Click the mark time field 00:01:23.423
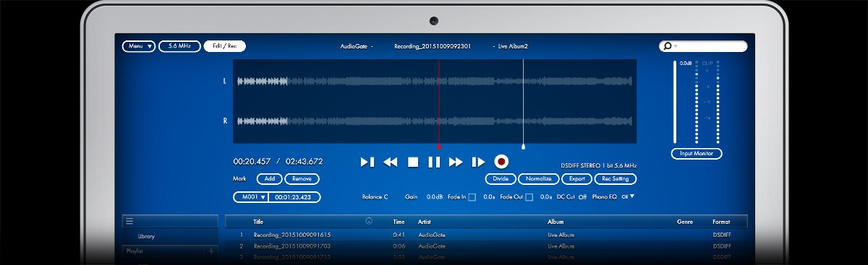Screen dimensions: 868x265 (294, 196)
